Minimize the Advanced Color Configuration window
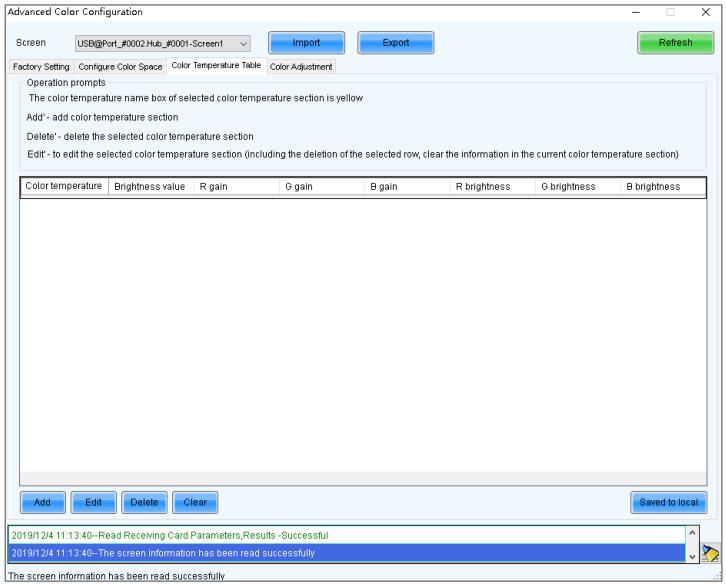The width and height of the screenshot is (726, 584). pos(636,12)
